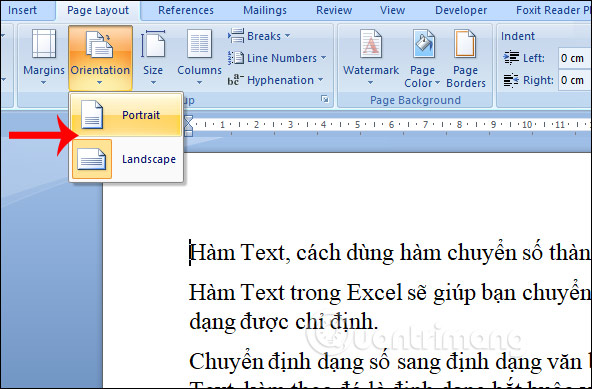
Task: Click the Breaks icon
Action: [x=236, y=36]
